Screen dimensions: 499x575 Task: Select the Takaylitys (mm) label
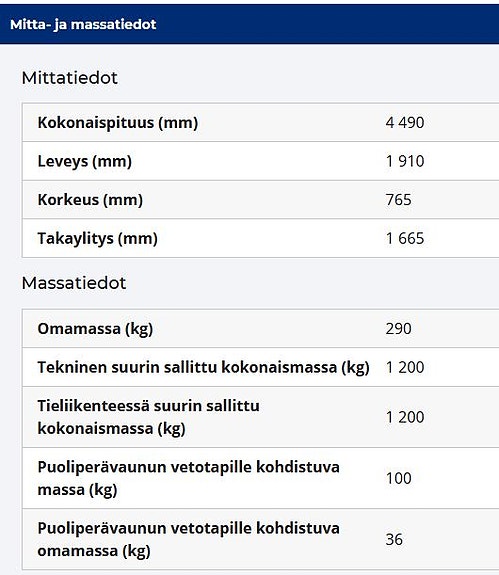point(98,238)
